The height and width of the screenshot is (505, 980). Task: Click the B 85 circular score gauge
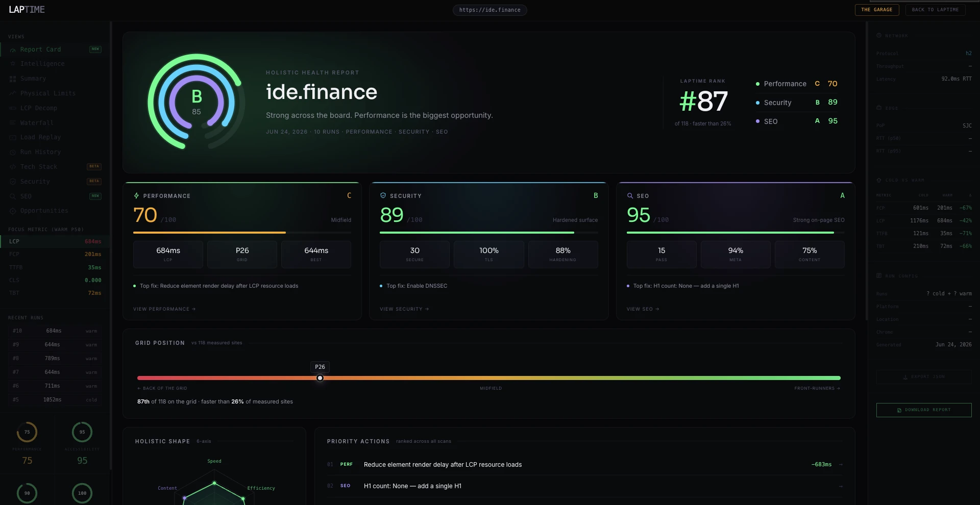coord(197,102)
